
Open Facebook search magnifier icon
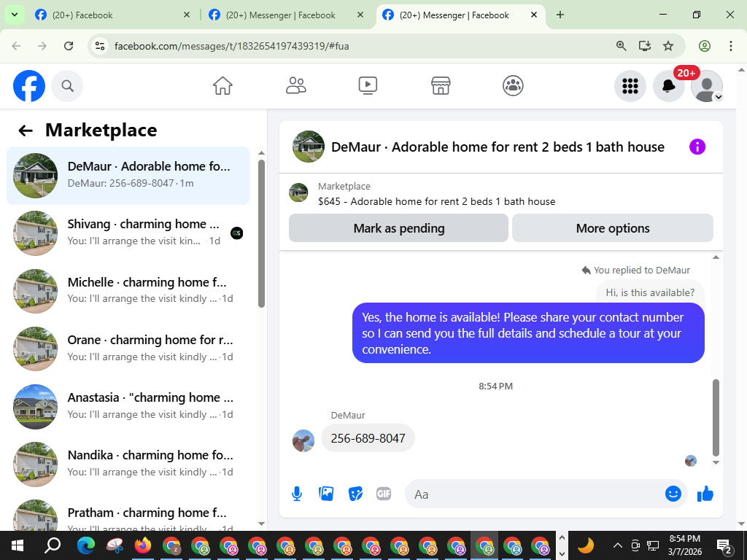click(x=67, y=86)
